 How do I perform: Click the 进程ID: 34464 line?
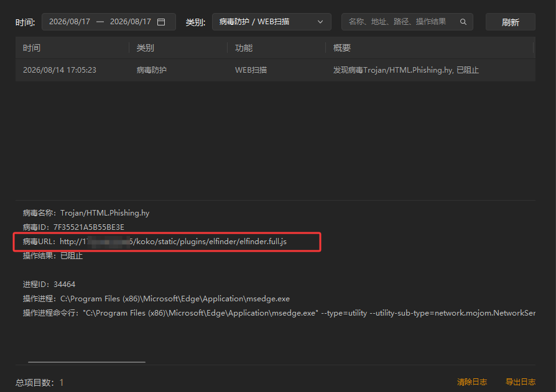tap(49, 285)
